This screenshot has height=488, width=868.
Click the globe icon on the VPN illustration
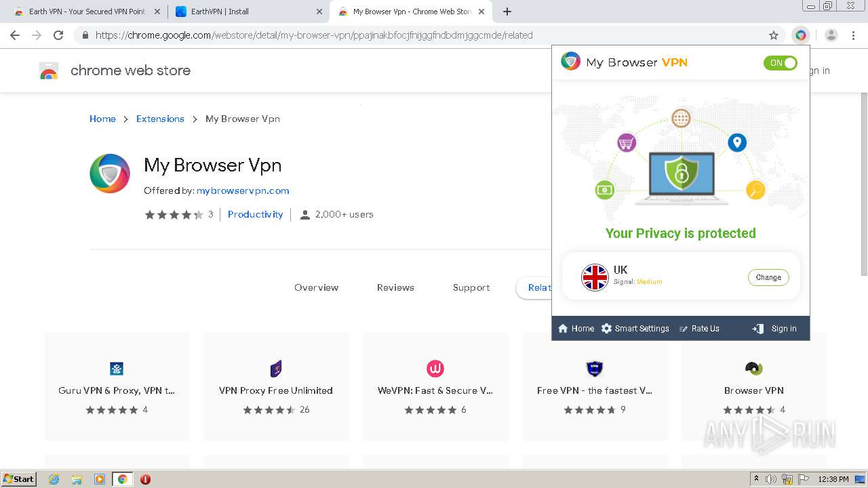681,119
